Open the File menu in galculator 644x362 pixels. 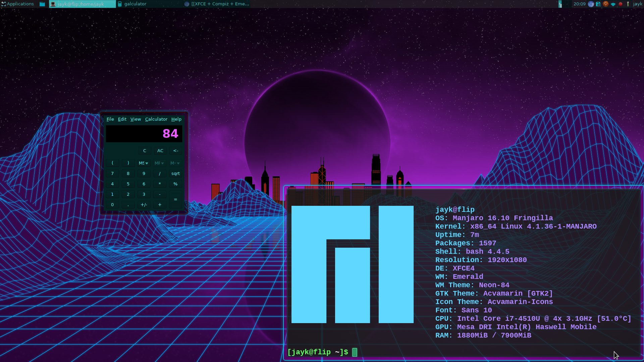(110, 119)
